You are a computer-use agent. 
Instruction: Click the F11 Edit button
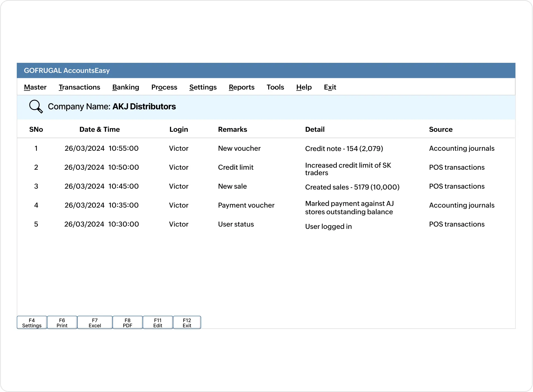pyautogui.click(x=158, y=322)
